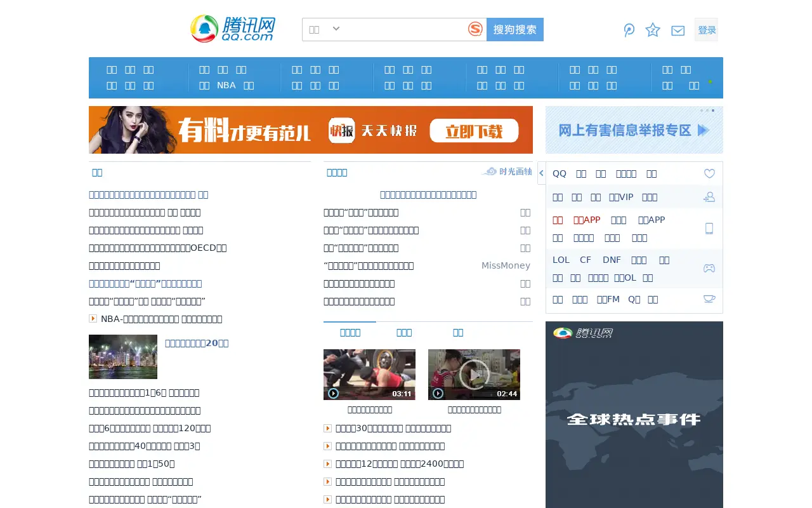Click the 登录 login button

[706, 30]
